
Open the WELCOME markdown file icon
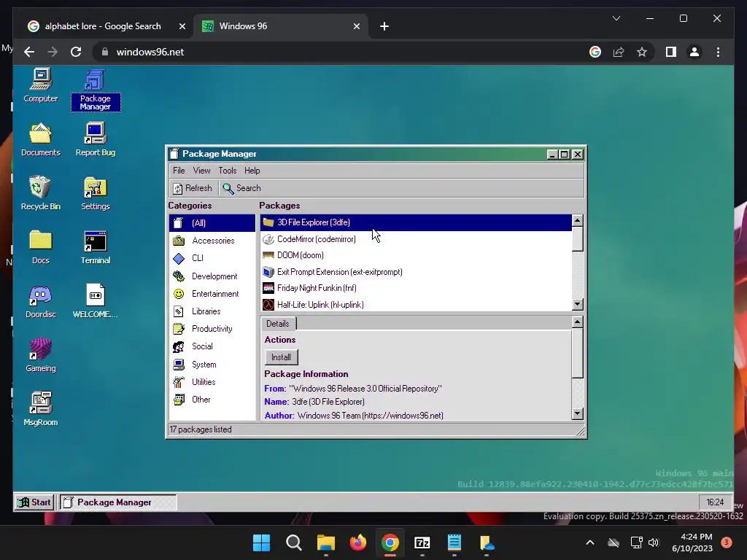(x=96, y=301)
